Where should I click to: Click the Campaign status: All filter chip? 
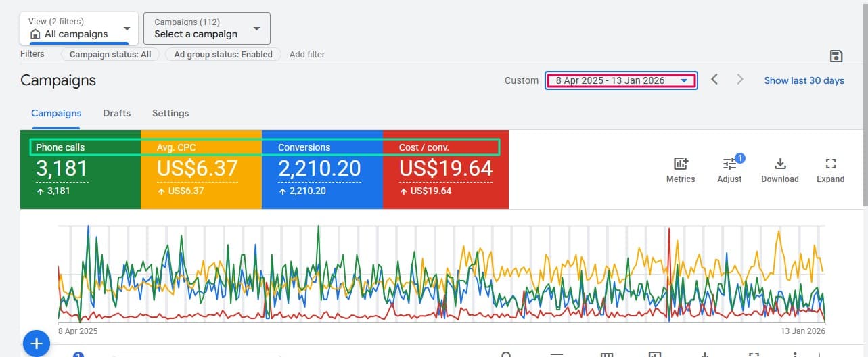tap(110, 54)
